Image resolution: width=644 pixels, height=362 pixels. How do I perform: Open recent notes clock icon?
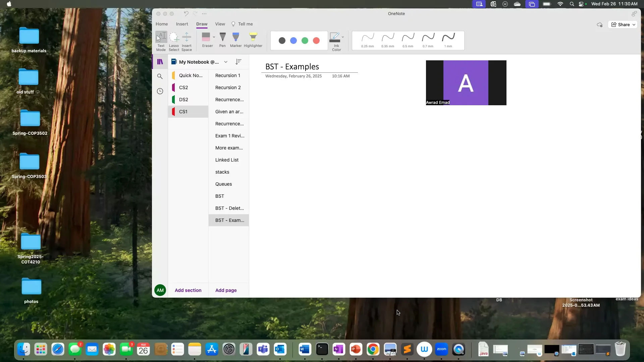pos(160,91)
